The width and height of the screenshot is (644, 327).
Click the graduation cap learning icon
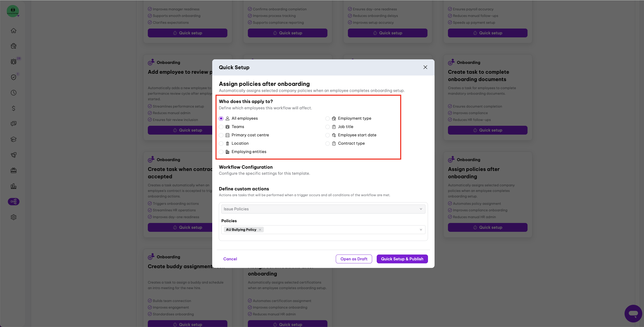tap(14, 139)
